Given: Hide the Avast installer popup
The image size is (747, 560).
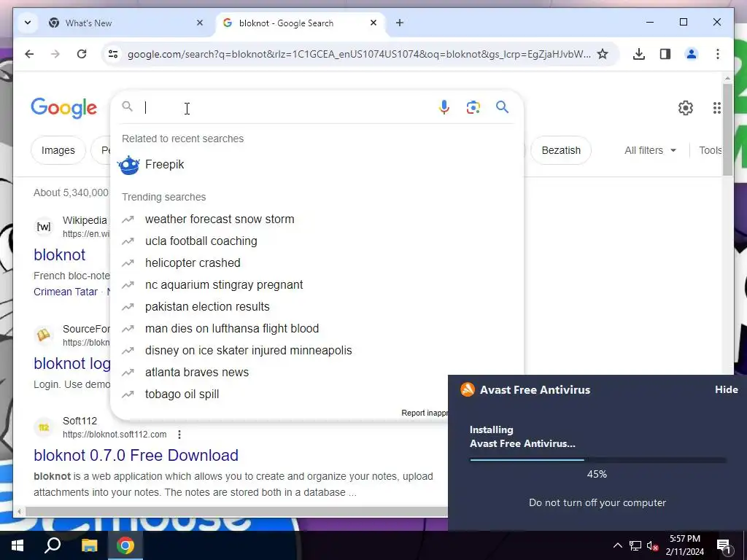Looking at the screenshot, I should coord(726,389).
